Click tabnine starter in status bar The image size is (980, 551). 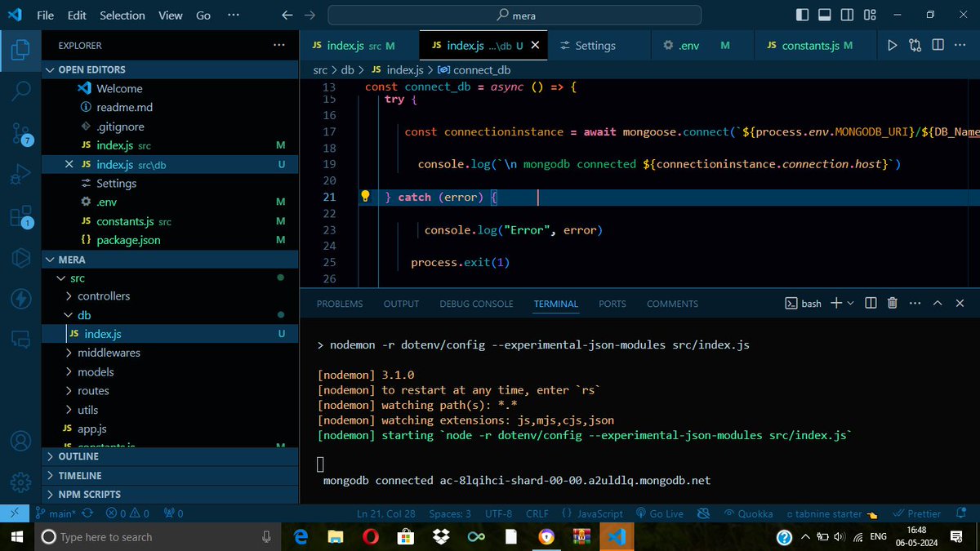831,513
